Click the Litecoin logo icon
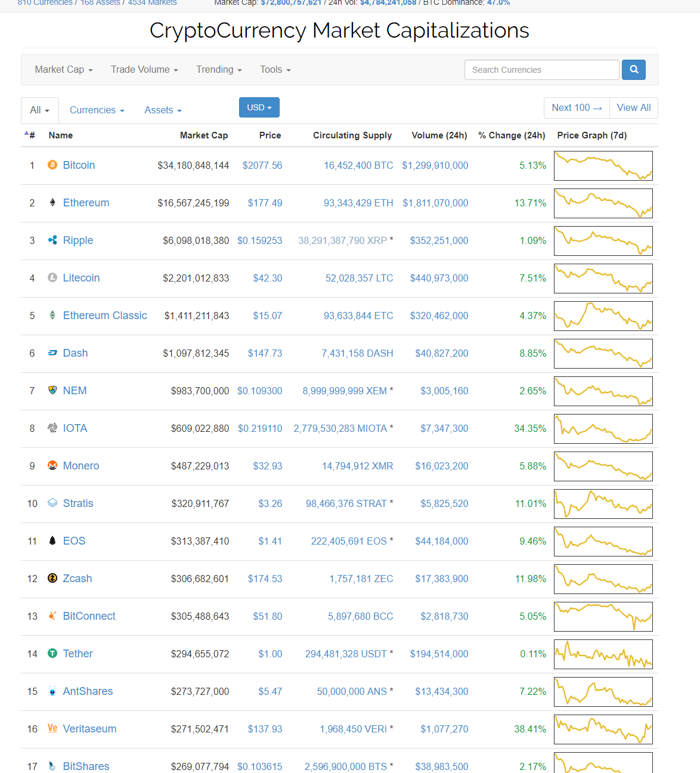Screen dimensions: 700x773 (52, 277)
